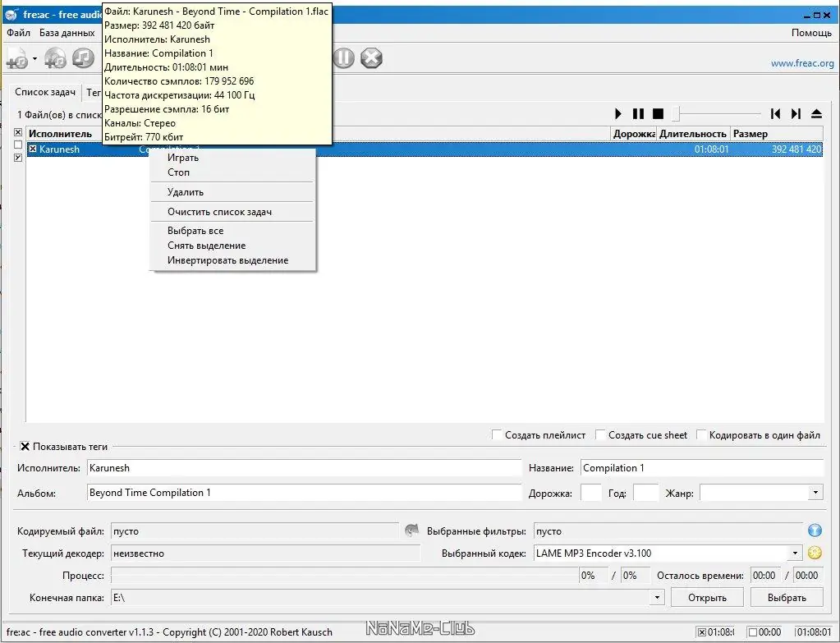The height and width of the screenshot is (643, 840).
Task: Toggle the Показывать теги option
Action: [25, 447]
